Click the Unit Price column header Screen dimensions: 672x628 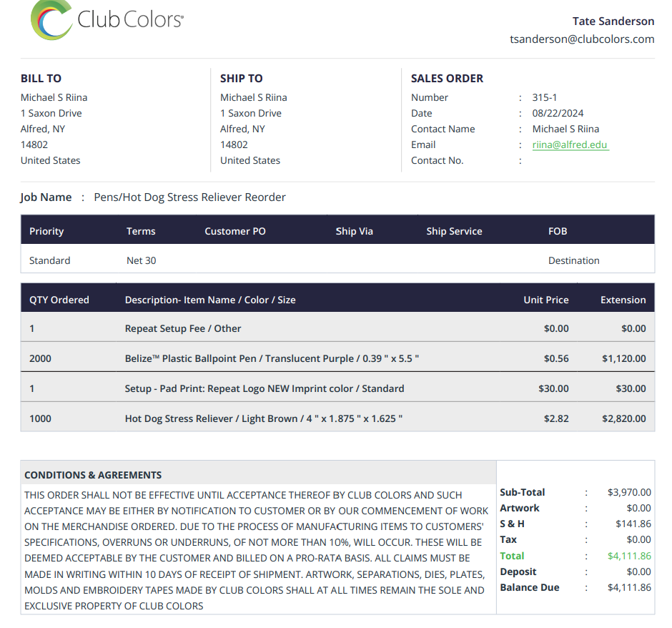(546, 300)
